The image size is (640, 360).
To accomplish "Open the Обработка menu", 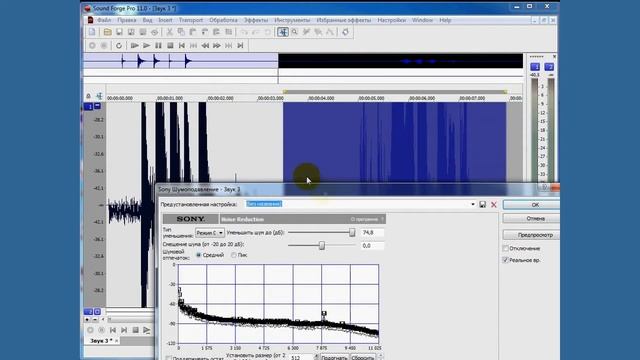I will click(x=223, y=20).
